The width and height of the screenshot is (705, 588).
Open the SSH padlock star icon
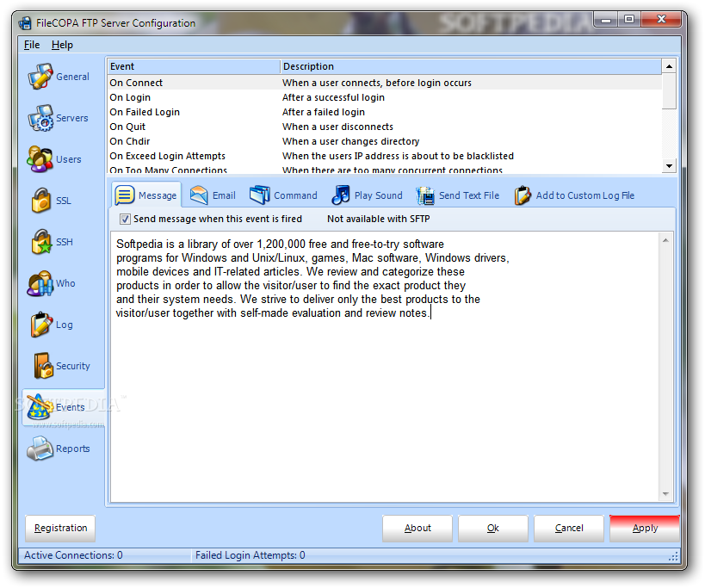[x=41, y=242]
